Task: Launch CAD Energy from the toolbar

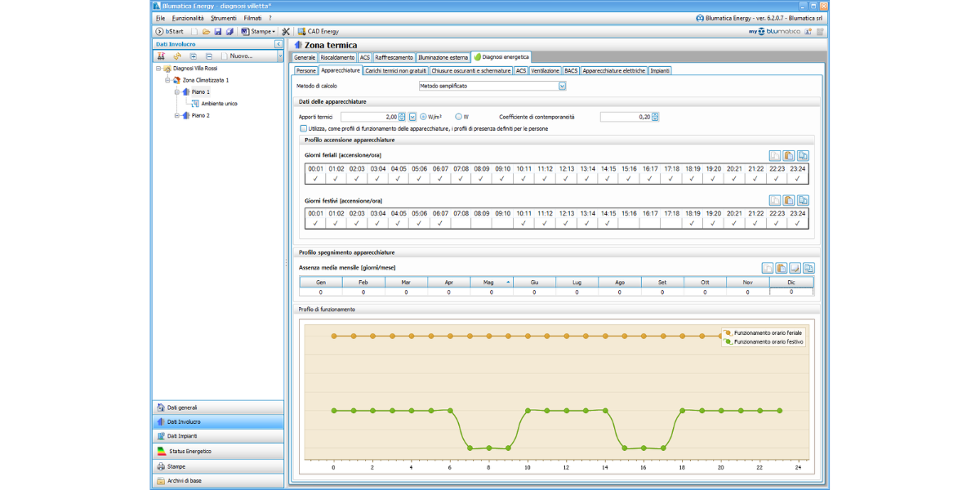Action: click(318, 31)
